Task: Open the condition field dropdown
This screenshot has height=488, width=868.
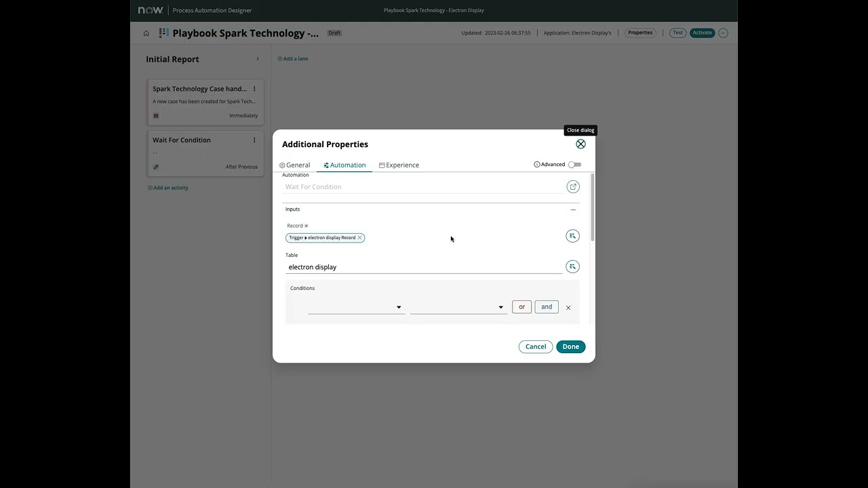Action: coord(356,307)
